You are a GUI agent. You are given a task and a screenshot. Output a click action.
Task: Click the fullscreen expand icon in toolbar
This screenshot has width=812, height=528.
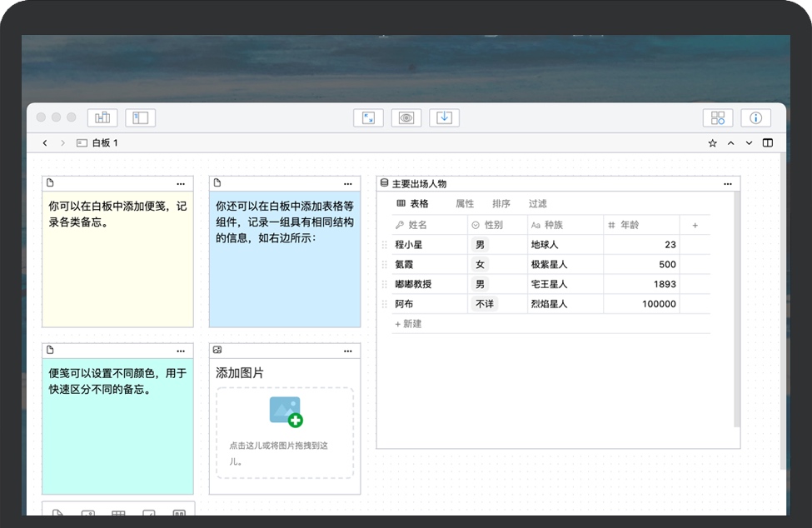(368, 118)
